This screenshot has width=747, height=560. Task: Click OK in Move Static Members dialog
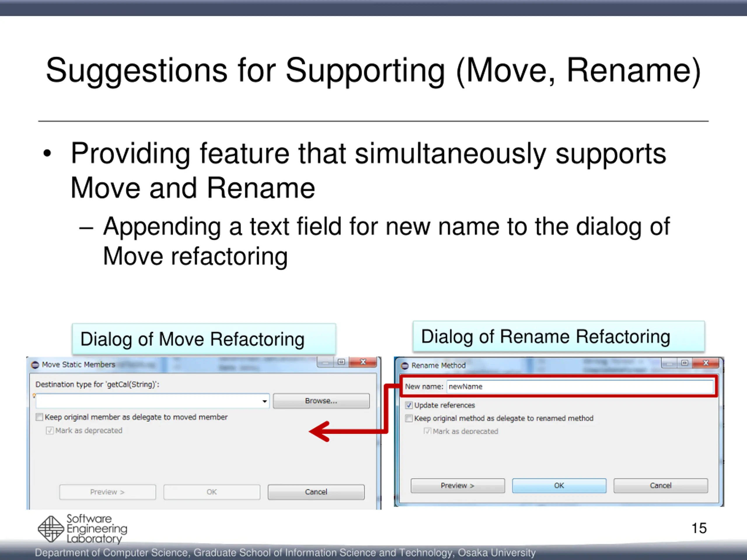tap(212, 492)
